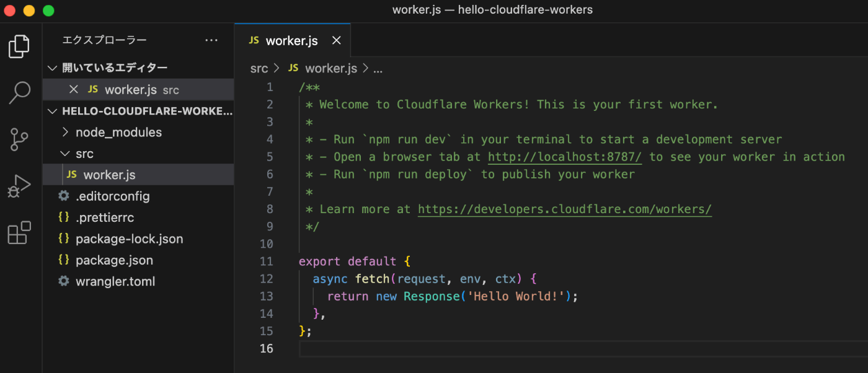
Task: Collapse the HELLO-CLOUDFLARE-WORKE... project section
Action: [x=52, y=112]
